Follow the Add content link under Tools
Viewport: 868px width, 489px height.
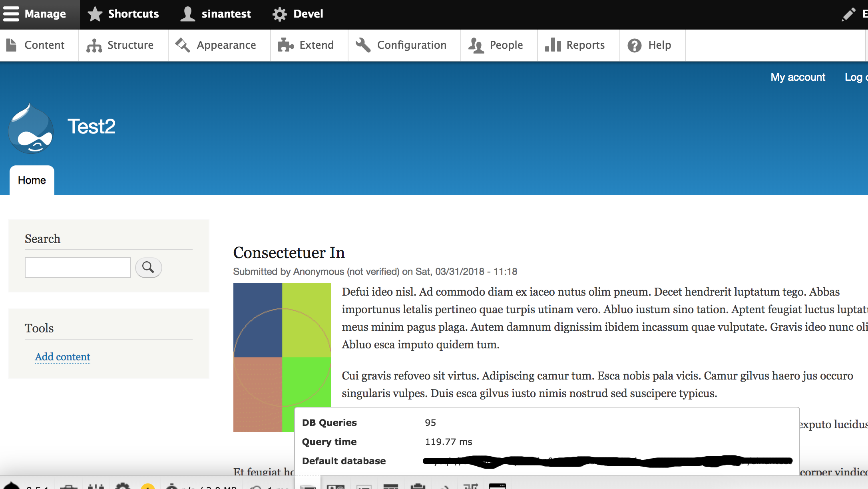pos(62,357)
